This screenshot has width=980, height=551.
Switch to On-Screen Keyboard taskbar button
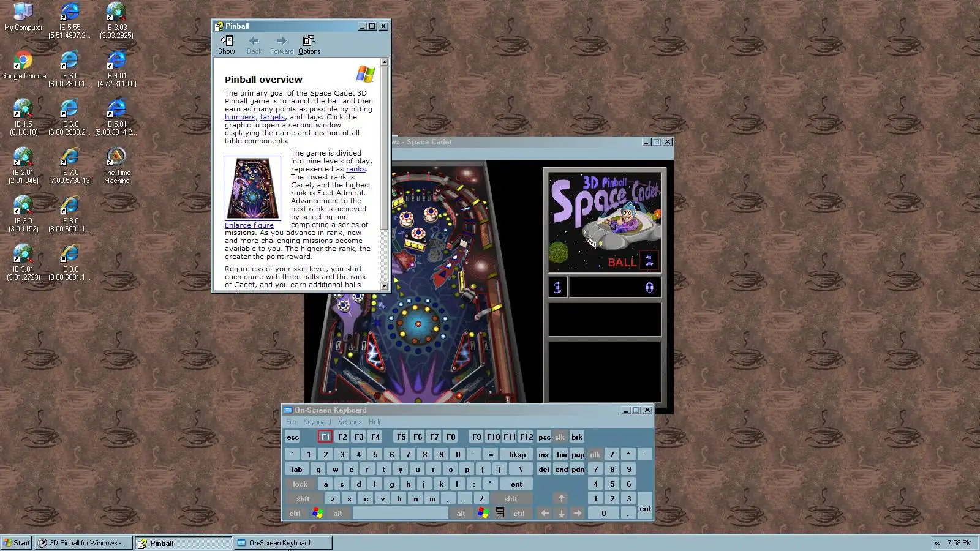(x=283, y=543)
